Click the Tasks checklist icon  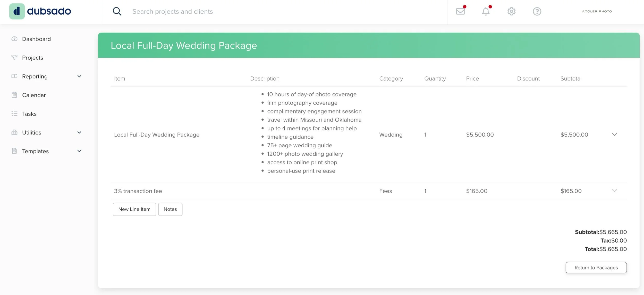pyautogui.click(x=14, y=114)
